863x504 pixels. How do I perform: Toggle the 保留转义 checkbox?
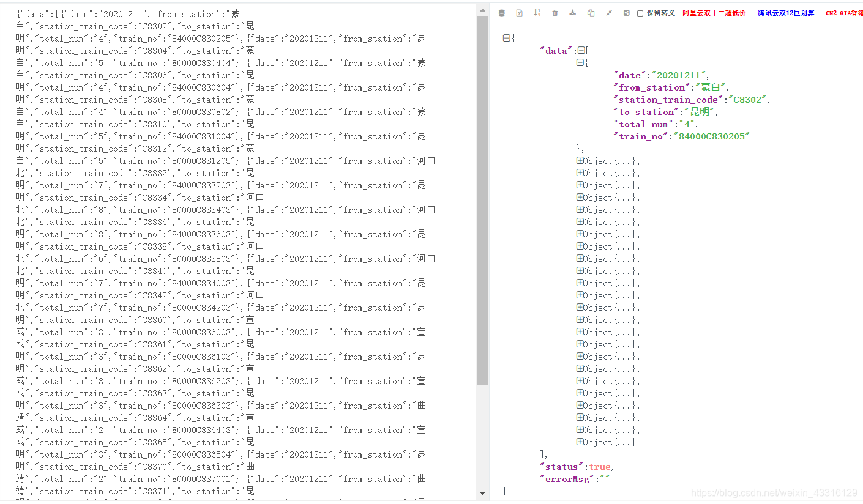point(640,13)
